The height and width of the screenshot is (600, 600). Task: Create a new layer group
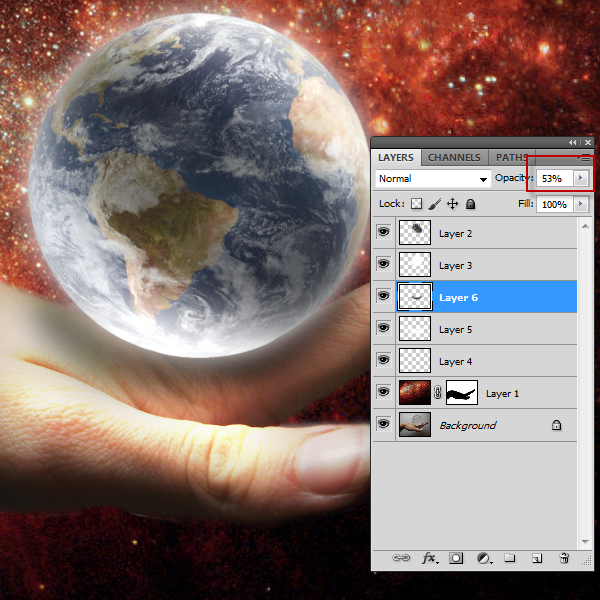click(x=509, y=558)
